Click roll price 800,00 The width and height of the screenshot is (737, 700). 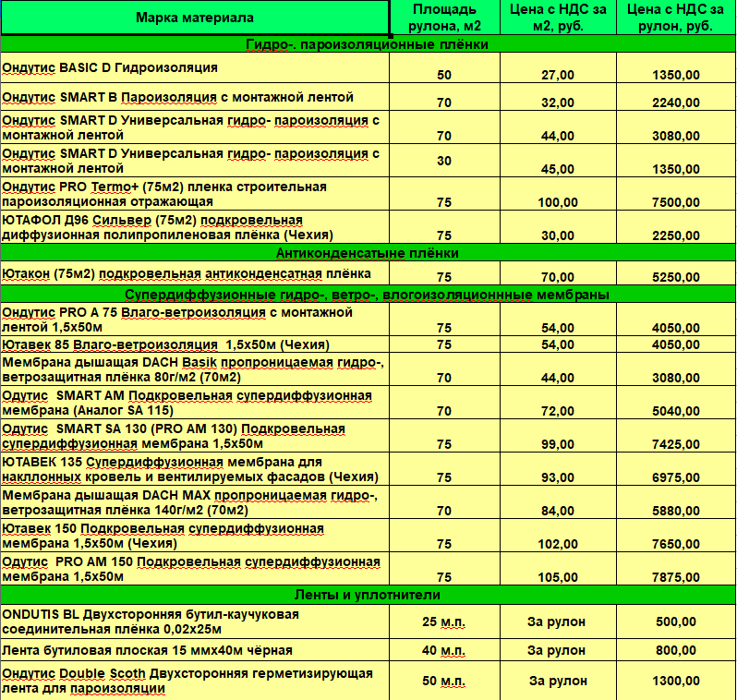tap(676, 650)
